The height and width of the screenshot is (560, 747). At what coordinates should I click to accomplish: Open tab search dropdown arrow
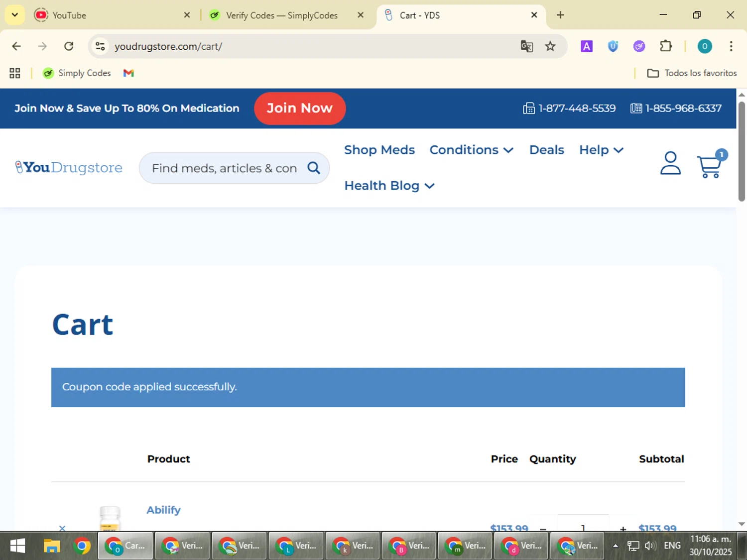(15, 15)
